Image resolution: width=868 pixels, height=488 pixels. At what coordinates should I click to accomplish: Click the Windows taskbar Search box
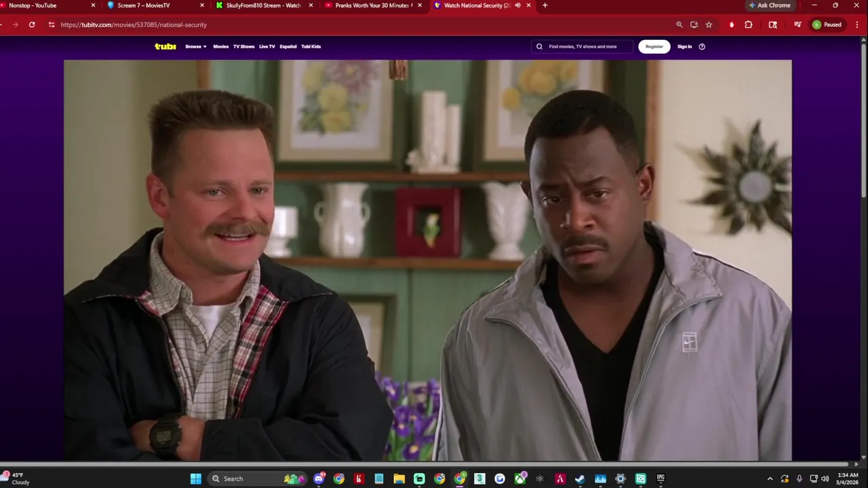[257, 479]
